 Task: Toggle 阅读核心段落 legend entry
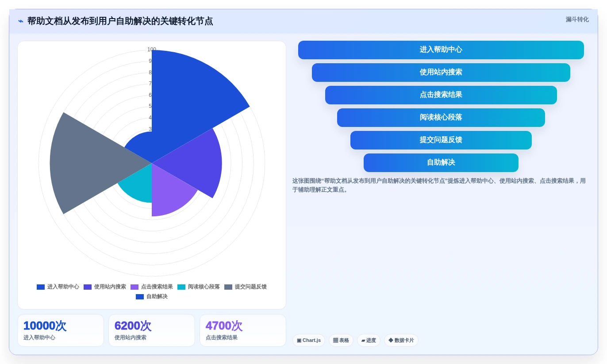tap(199, 287)
